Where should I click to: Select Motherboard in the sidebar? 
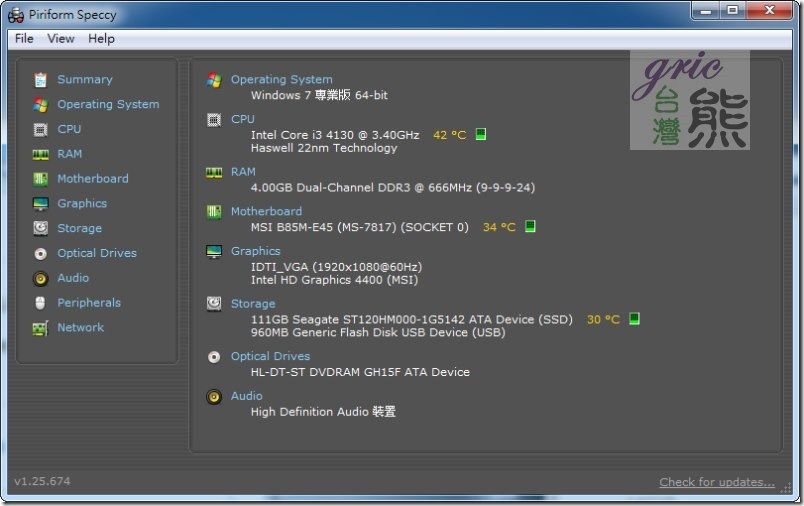(x=93, y=178)
